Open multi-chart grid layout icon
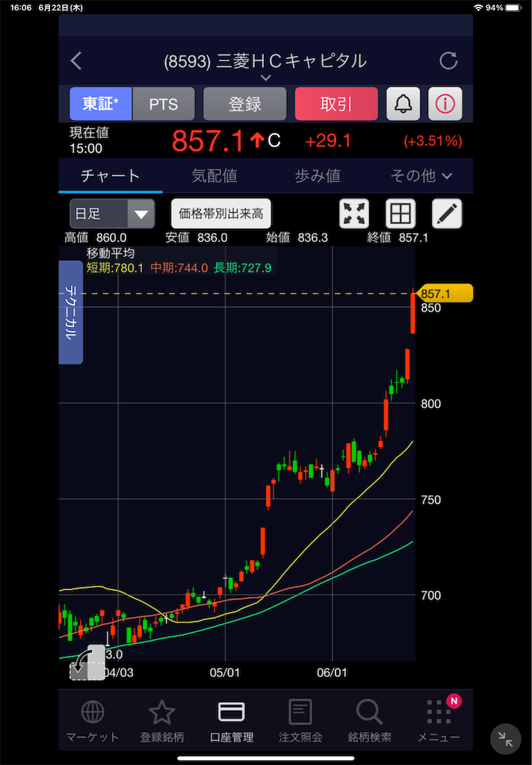The image size is (532, 765). point(400,214)
